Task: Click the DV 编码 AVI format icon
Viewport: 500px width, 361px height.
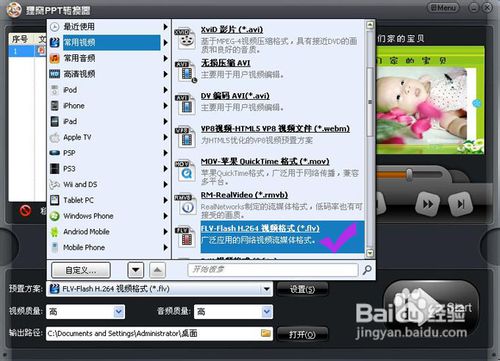Action: [185, 105]
